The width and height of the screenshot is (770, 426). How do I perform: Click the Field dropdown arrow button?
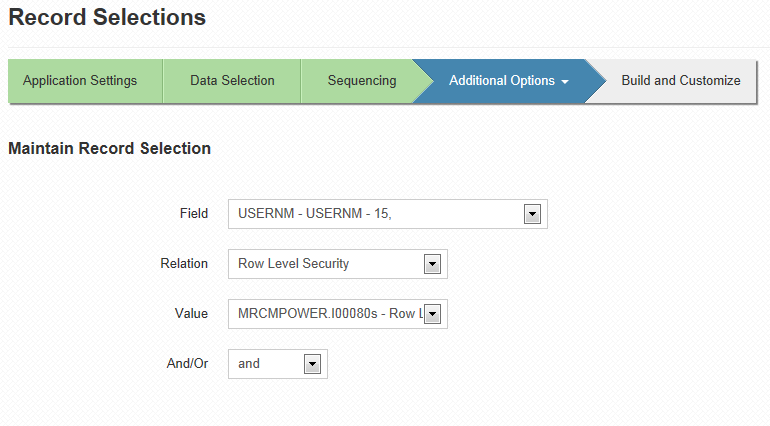(x=532, y=214)
